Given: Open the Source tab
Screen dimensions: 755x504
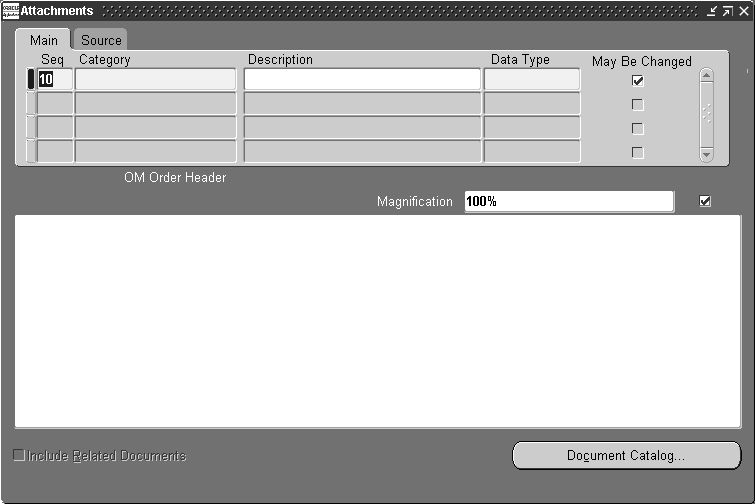Looking at the screenshot, I should coord(101,40).
